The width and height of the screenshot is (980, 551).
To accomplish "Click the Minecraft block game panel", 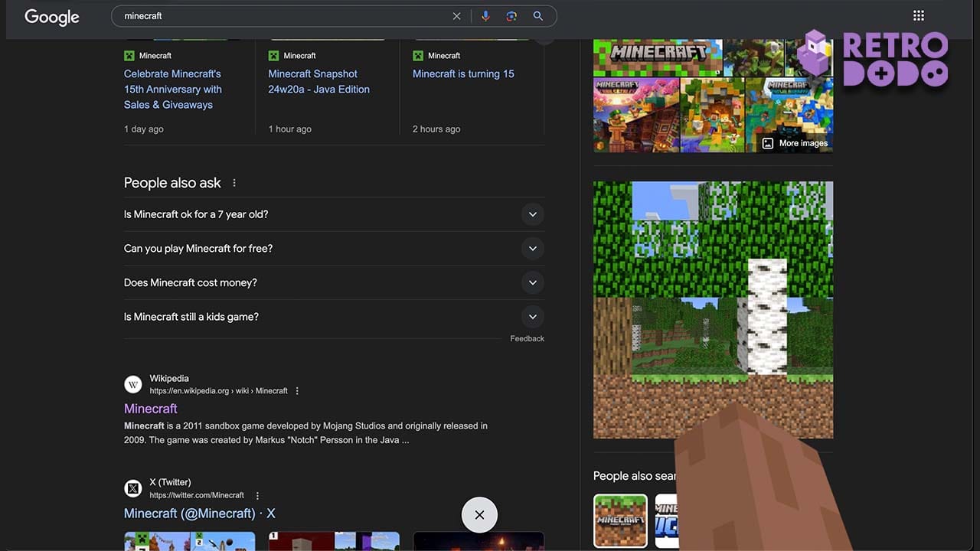I will [x=713, y=310].
